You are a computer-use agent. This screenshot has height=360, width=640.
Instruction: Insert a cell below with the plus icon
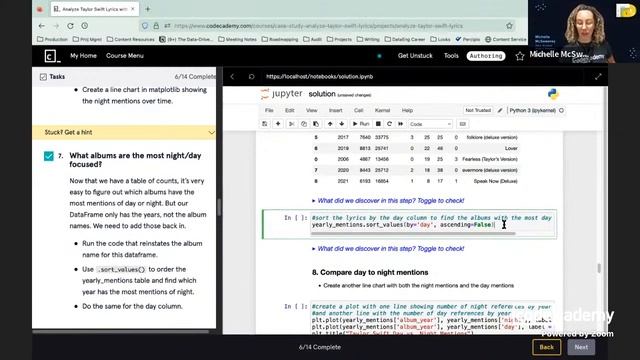click(x=278, y=124)
